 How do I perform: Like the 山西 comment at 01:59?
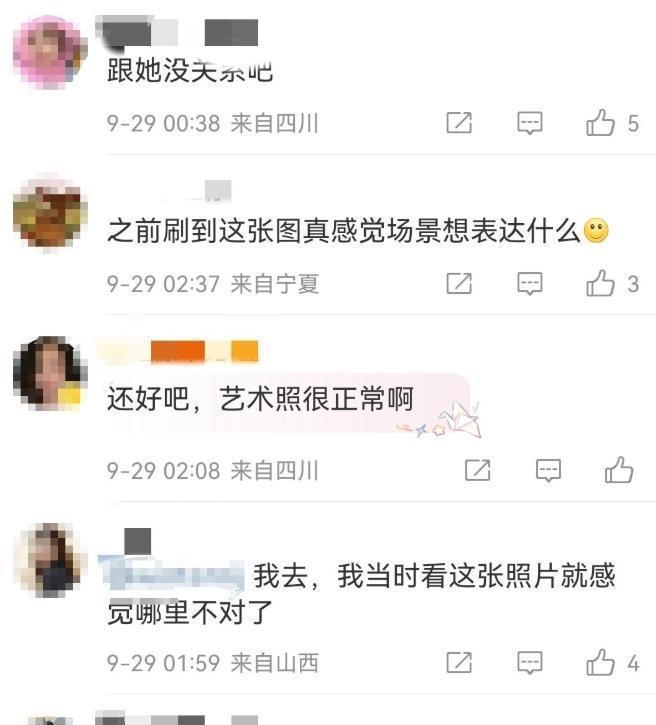pyautogui.click(x=600, y=663)
